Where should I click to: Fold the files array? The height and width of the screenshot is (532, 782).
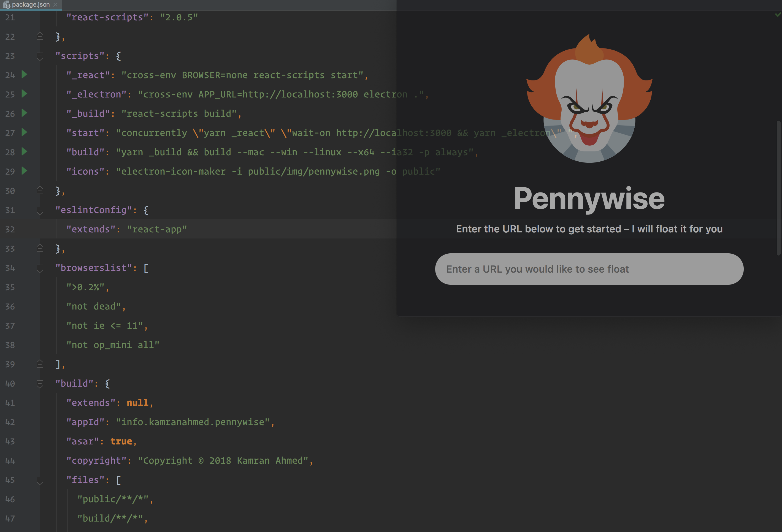pos(40,480)
